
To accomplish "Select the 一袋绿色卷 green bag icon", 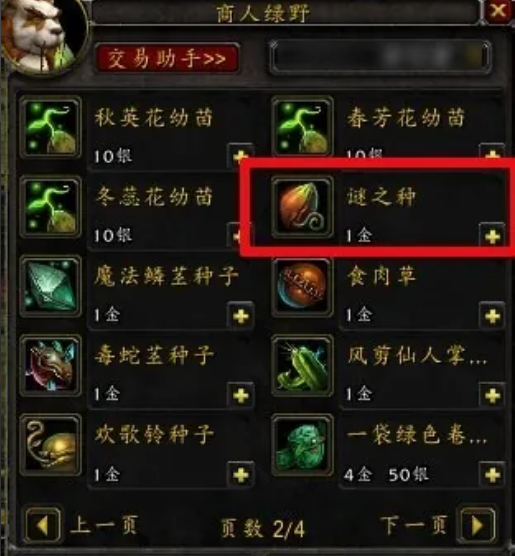I will pyautogui.click(x=302, y=446).
